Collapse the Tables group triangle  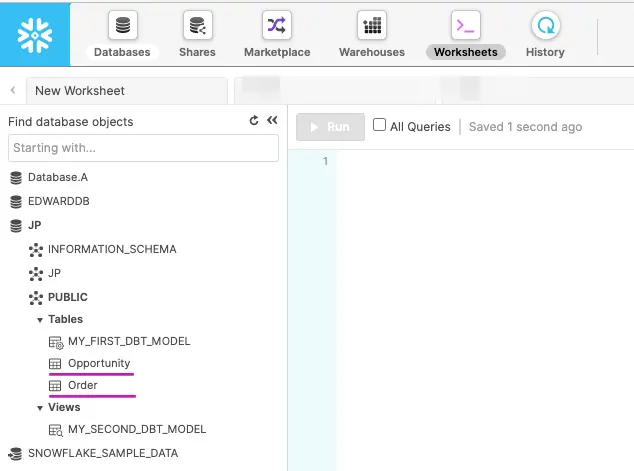coord(40,320)
